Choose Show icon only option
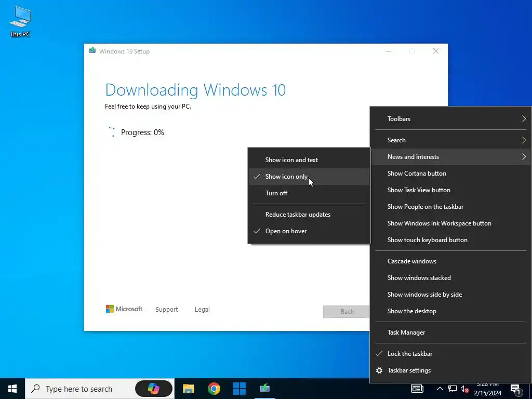 point(309,177)
